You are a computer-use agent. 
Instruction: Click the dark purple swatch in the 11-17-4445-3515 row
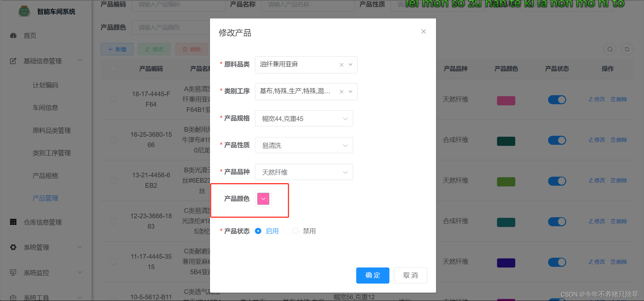[x=506, y=263]
